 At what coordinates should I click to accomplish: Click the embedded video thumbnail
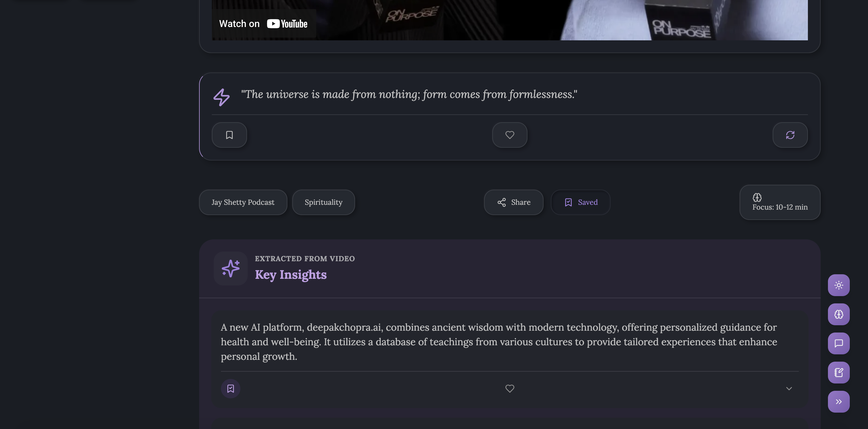click(539, 20)
